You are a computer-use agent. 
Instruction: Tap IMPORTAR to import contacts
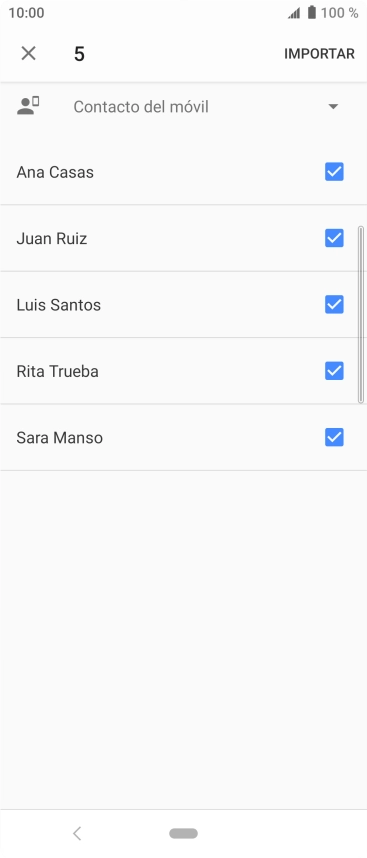[319, 54]
